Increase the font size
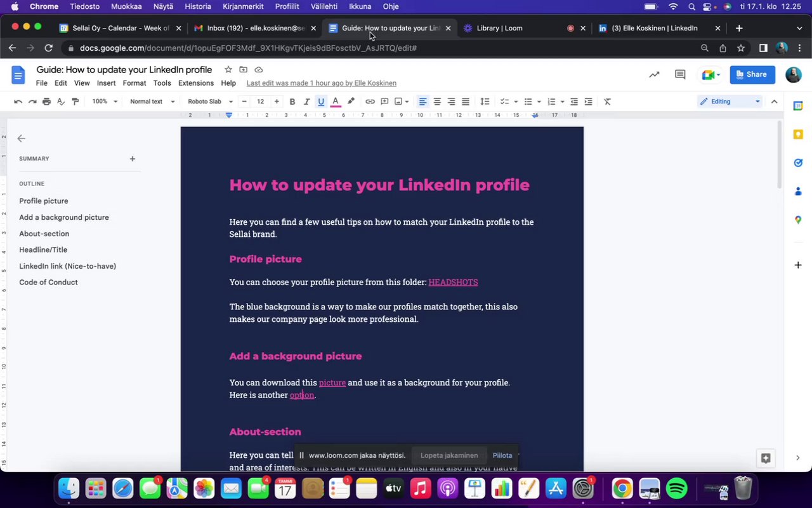The width and height of the screenshot is (812, 508). 277,102
